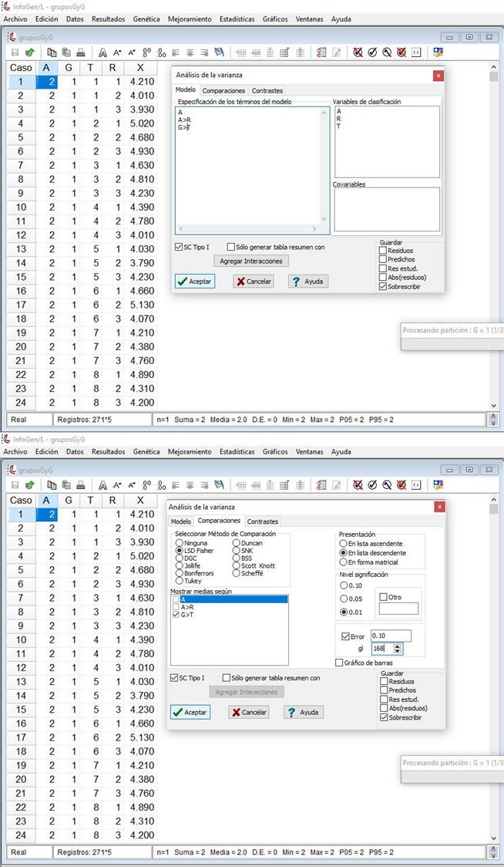
Task: Click the print icon in the upper window toolbar
Action: point(80,52)
